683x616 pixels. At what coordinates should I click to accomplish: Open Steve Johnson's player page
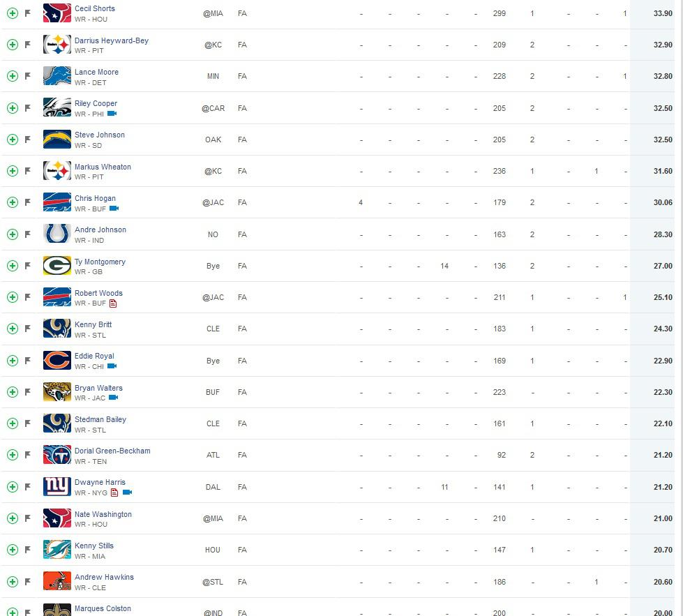tap(100, 135)
